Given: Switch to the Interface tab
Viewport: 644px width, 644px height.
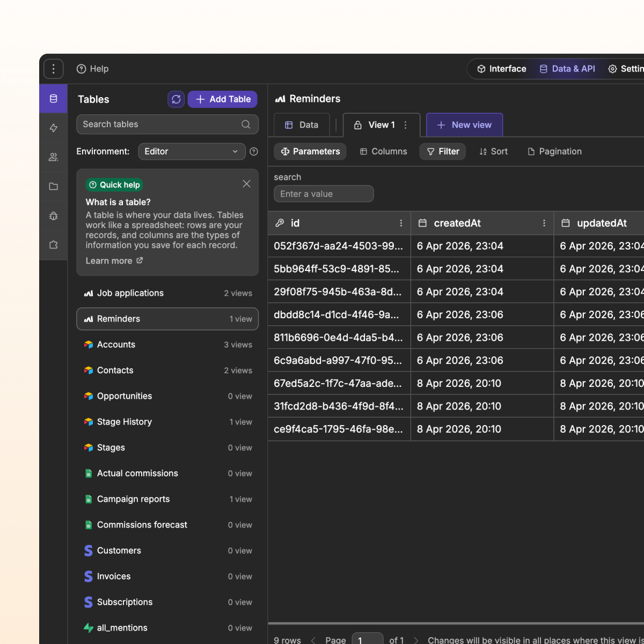Looking at the screenshot, I should [x=501, y=69].
